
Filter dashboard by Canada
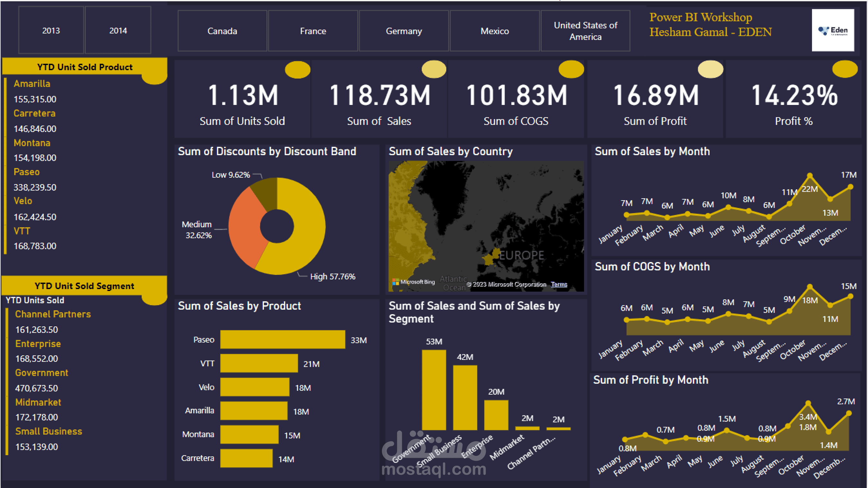(x=222, y=31)
